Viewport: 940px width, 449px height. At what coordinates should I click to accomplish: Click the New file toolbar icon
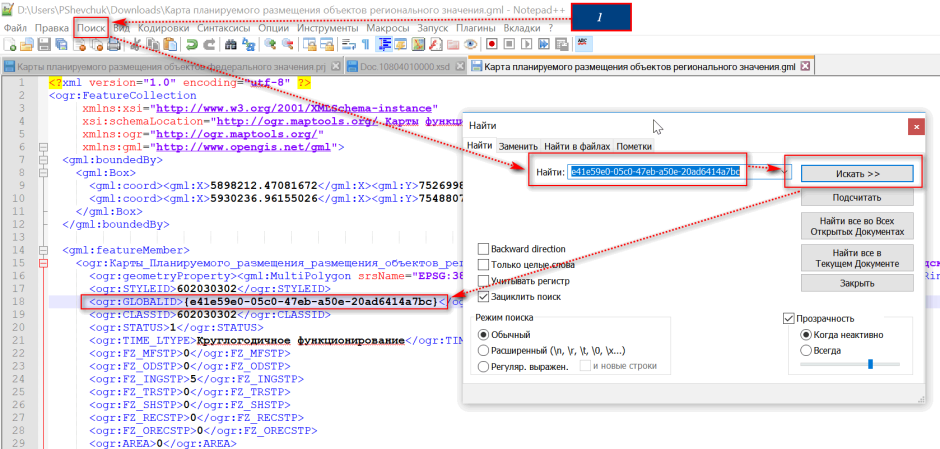click(10, 44)
